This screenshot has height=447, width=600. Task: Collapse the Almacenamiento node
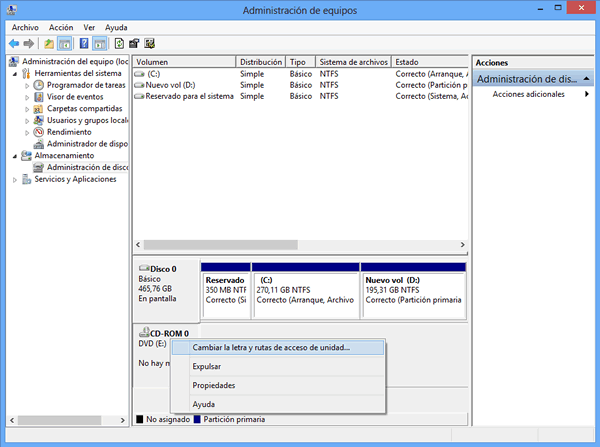[x=15, y=156]
